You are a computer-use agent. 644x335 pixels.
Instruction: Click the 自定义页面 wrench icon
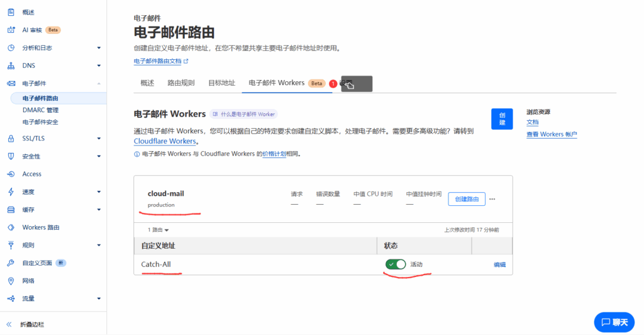click(x=11, y=263)
